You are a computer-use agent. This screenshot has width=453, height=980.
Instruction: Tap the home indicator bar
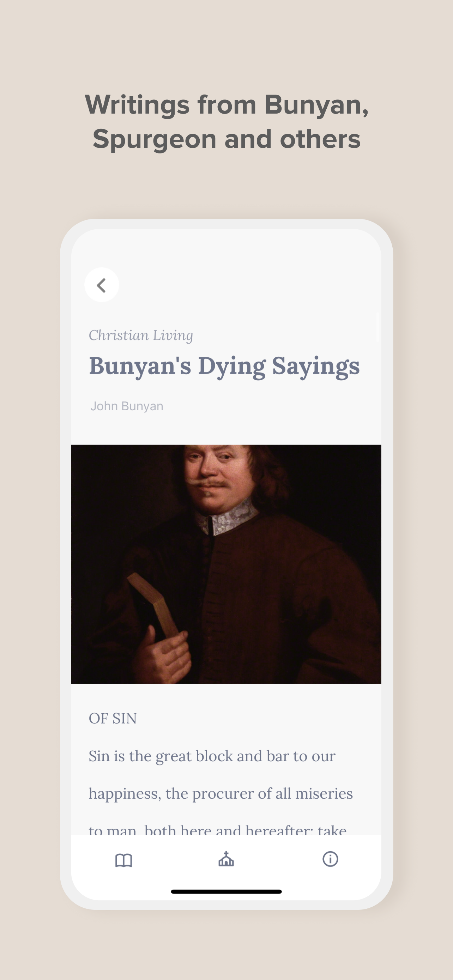click(x=226, y=891)
